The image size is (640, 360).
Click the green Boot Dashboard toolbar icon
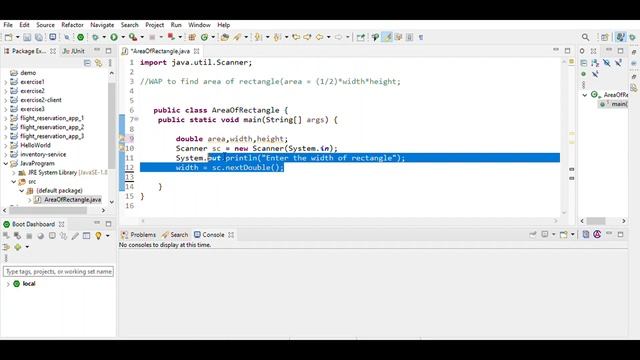[x=80, y=37]
